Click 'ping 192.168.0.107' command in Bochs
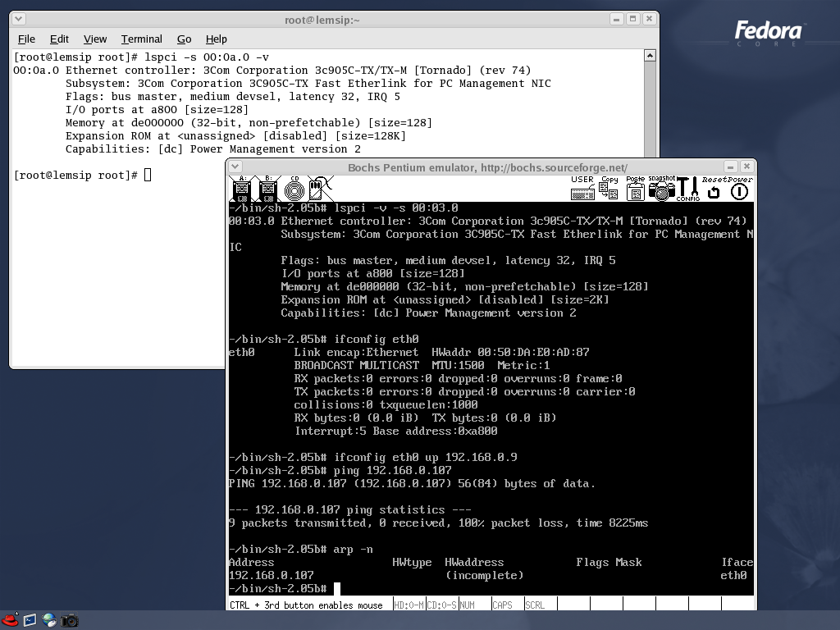Image resolution: width=840 pixels, height=630 pixels. (393, 470)
